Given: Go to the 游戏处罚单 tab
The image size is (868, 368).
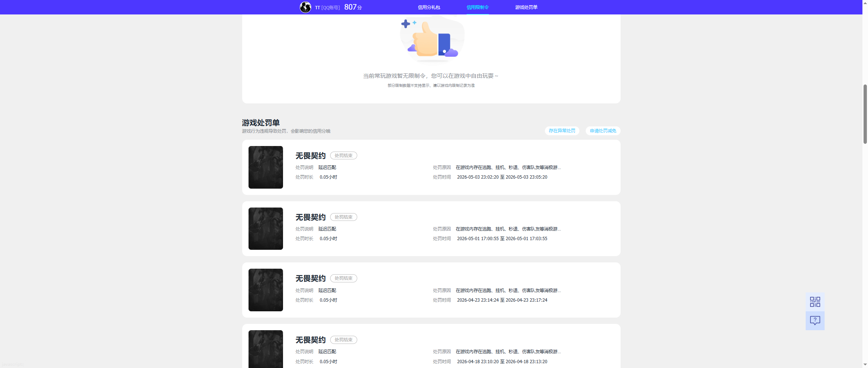Looking at the screenshot, I should pos(526,7).
